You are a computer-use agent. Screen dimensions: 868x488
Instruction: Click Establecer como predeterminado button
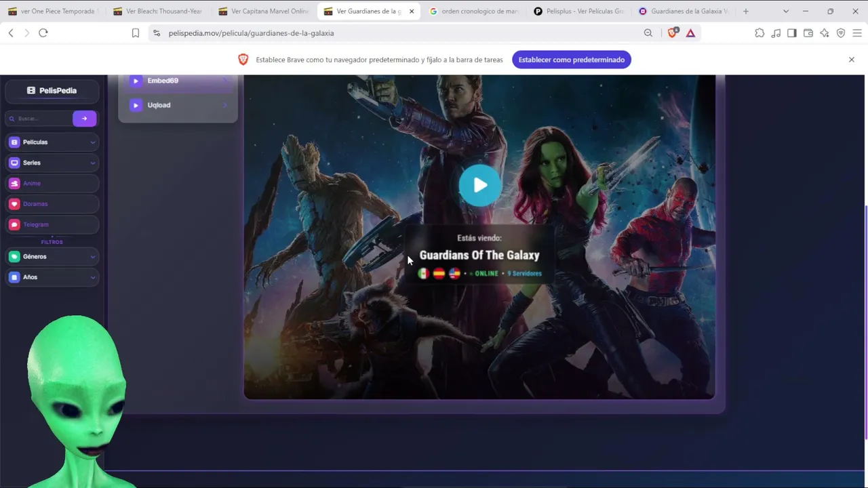(572, 60)
